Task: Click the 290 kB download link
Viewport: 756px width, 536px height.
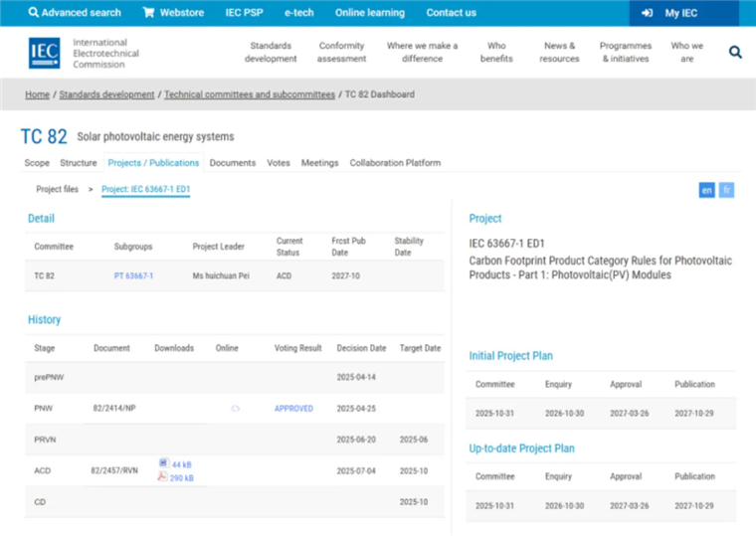Action: (x=181, y=478)
